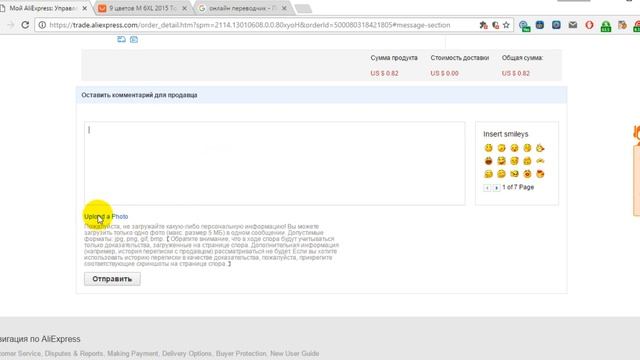The image size is (640, 360).
Task: Insert the last smiley in the middle row
Action: [x=540, y=161]
